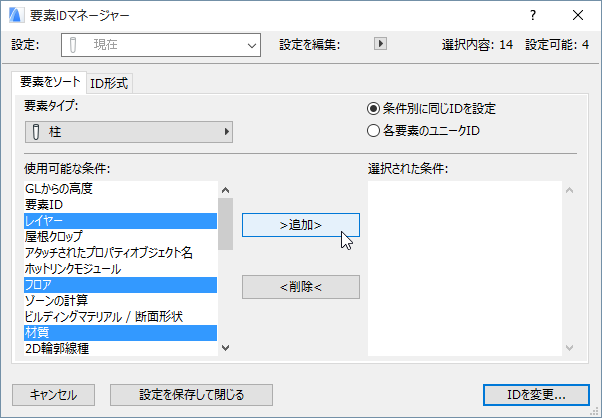This screenshot has width=602, height=418.
Task: Click the help question mark button
Action: [x=532, y=15]
